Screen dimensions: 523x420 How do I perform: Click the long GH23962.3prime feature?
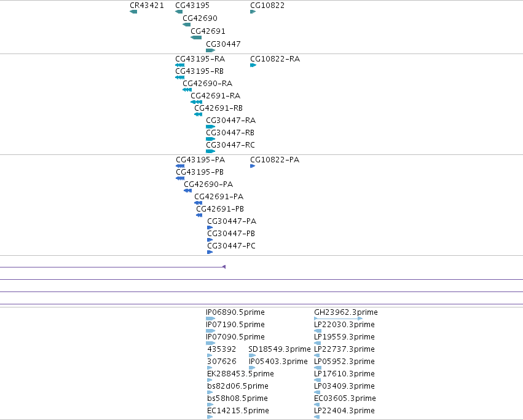pos(338,319)
